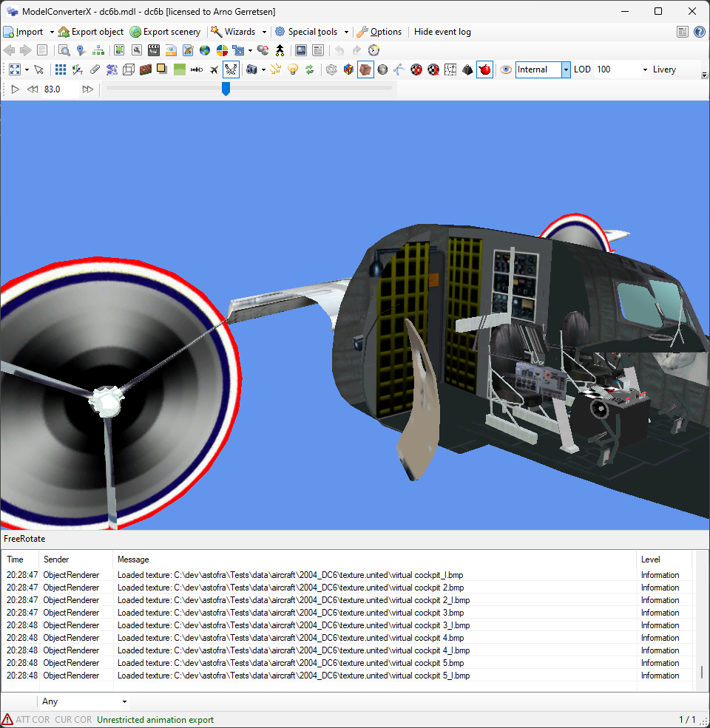Click the checkered sphere material icon
Viewport: 710px width, 728px height.
pos(416,69)
